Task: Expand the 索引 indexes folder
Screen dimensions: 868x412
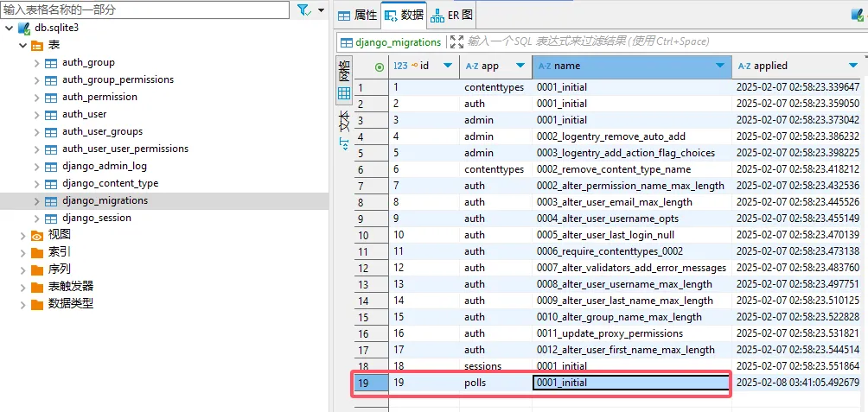Action: click(22, 253)
